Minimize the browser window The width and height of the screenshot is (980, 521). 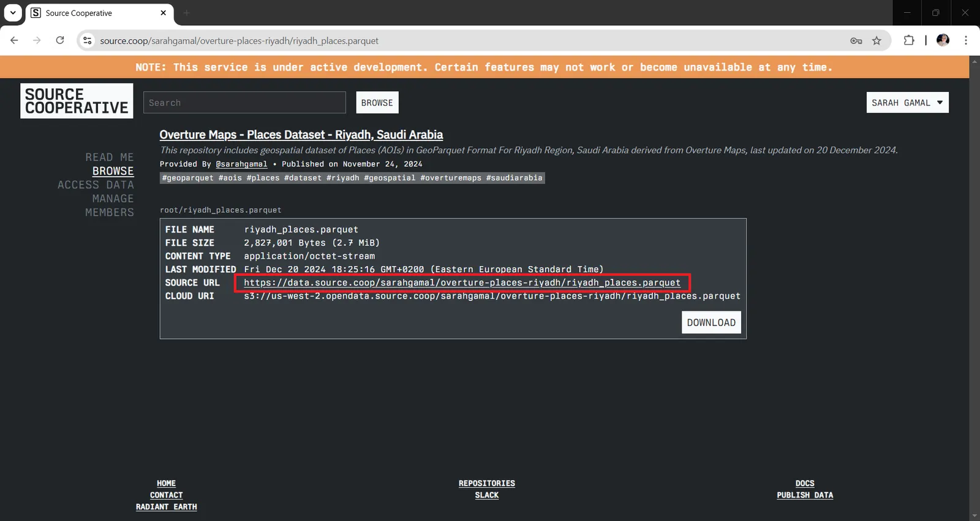coord(907,12)
